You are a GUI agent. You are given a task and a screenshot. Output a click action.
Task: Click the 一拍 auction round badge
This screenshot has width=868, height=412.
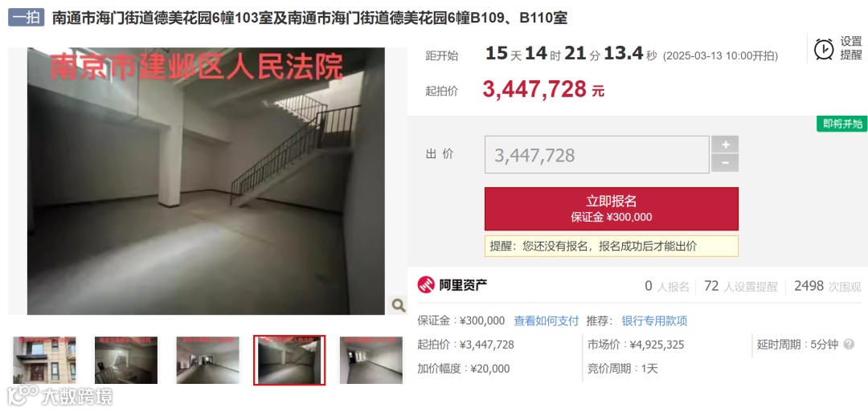tap(26, 18)
